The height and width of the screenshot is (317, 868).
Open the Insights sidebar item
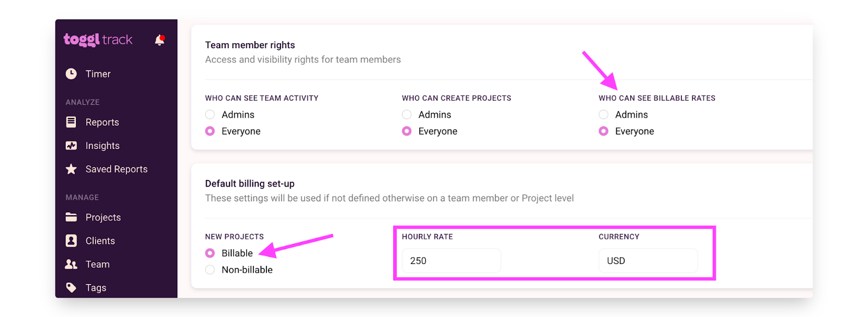103,145
